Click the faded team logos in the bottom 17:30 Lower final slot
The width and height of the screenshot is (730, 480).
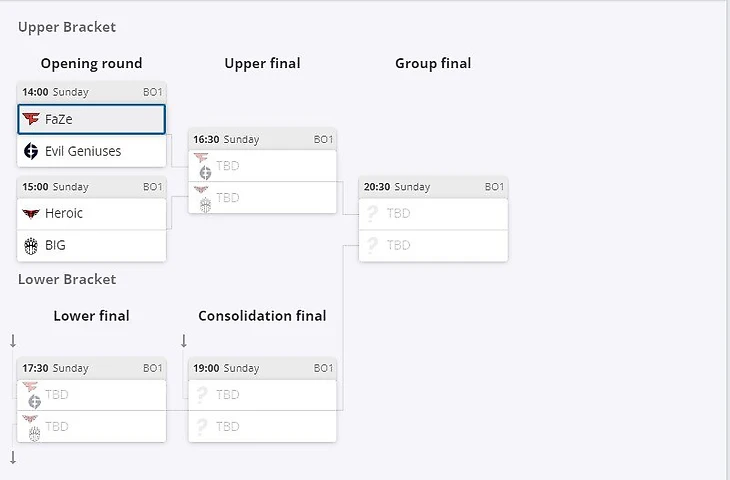[33, 427]
